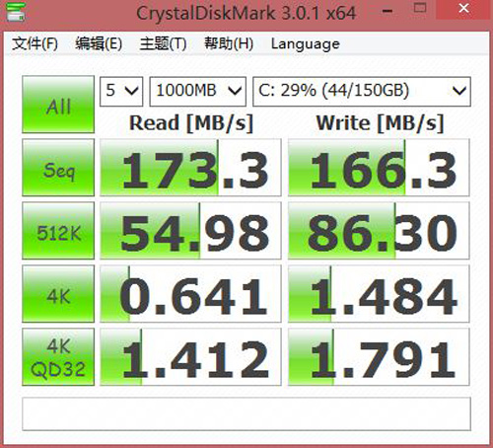Click the CrystalDiskMark app icon in title bar
This screenshot has width=493, height=448.
coord(16,12)
